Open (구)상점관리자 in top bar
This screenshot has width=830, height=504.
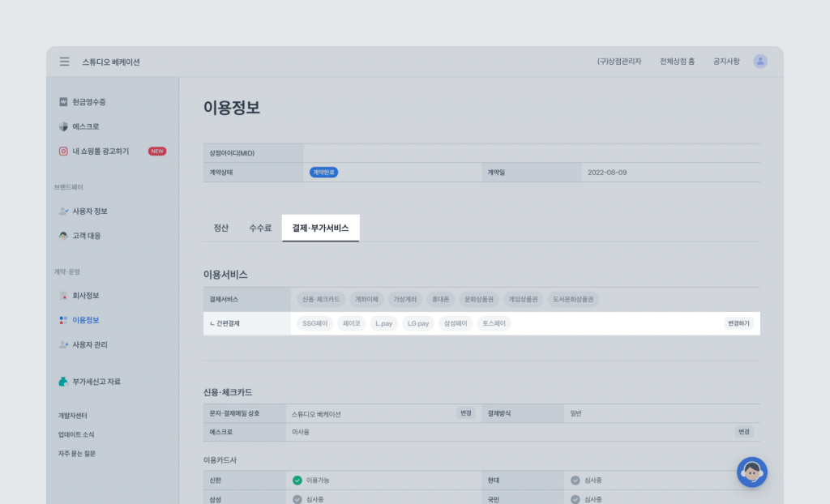619,62
